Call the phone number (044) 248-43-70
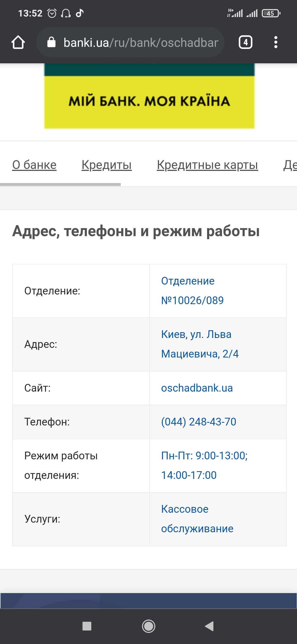 coord(199,422)
